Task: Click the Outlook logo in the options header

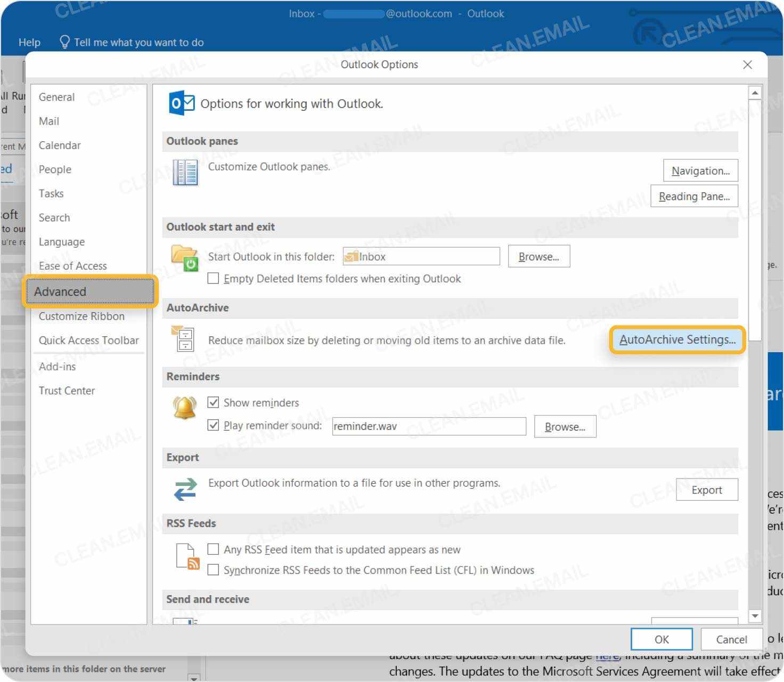Action: point(181,103)
